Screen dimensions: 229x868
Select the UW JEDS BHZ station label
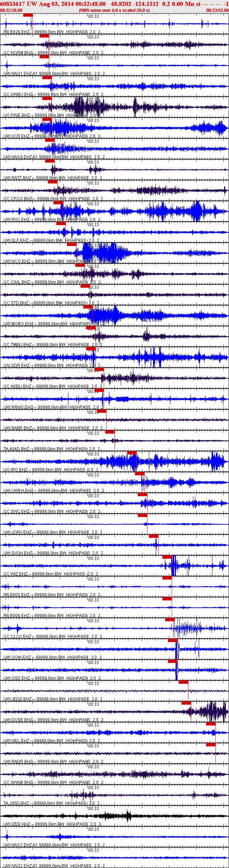click(53, 699)
